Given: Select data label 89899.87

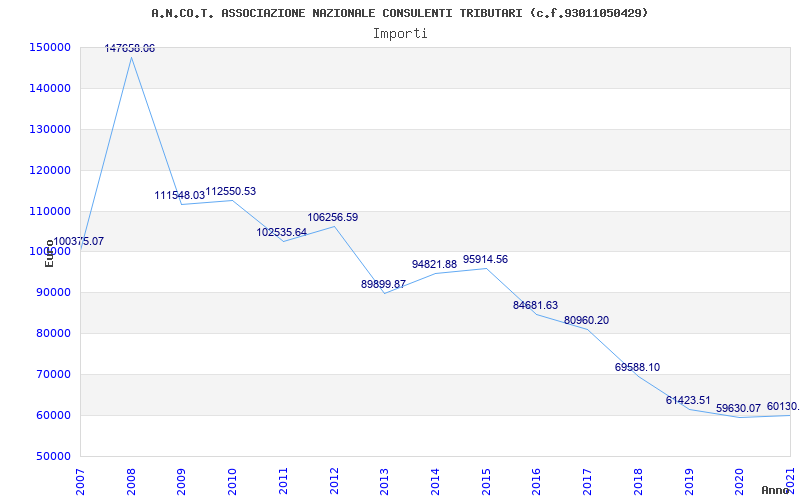Looking at the screenshot, I should click(383, 284).
